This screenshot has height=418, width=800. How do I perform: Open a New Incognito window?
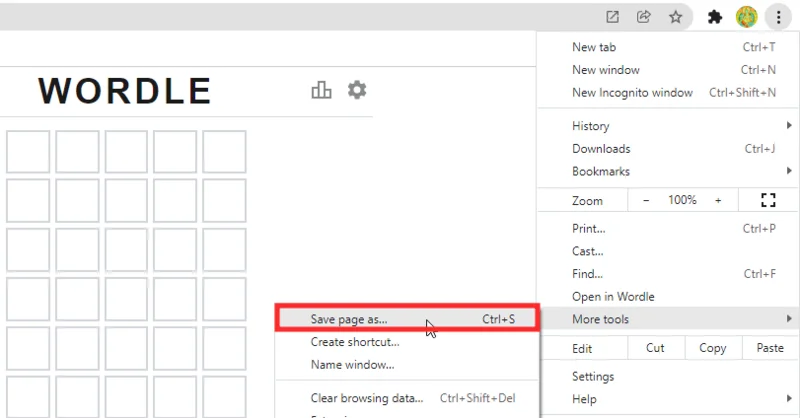[669, 93]
